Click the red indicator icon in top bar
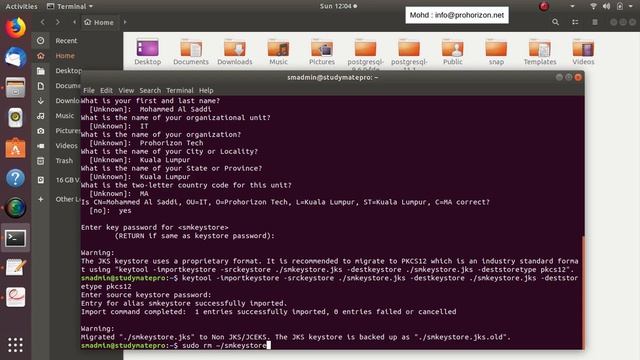Viewport: 640px width, 360px height. point(544,6)
